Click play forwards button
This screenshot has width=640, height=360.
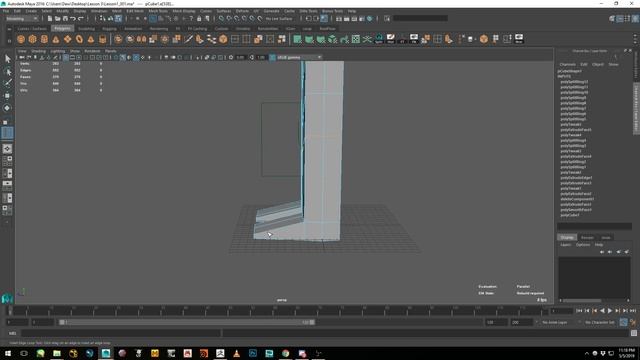click(x=610, y=311)
